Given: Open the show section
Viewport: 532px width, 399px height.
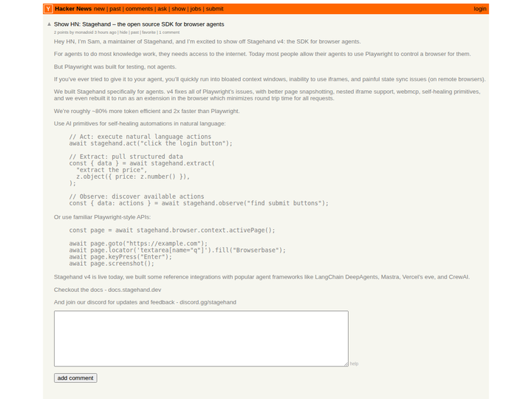Looking at the screenshot, I should pyautogui.click(x=179, y=9).
